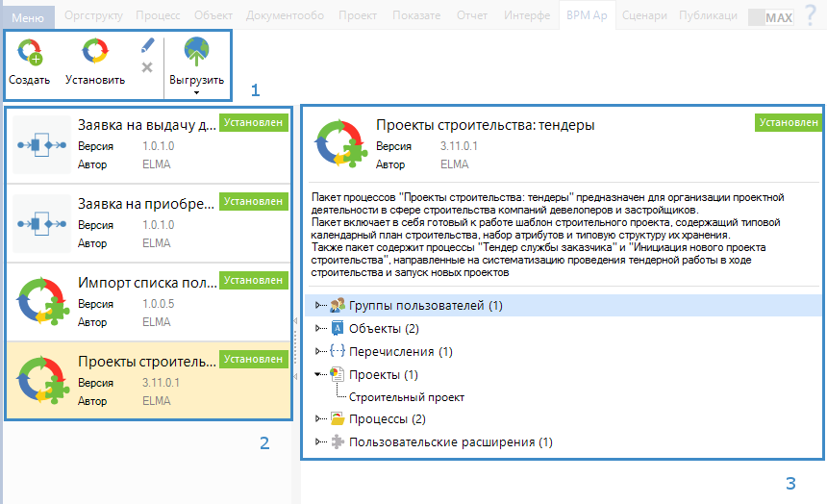Image resolution: width=827 pixels, height=504 pixels.
Task: Click the help question mark icon
Action: (x=811, y=16)
